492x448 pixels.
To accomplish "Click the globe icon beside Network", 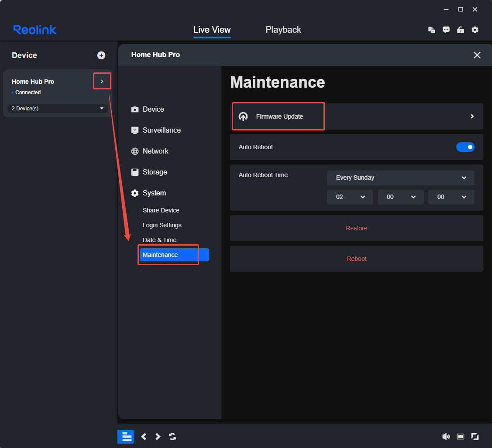I will pos(135,151).
